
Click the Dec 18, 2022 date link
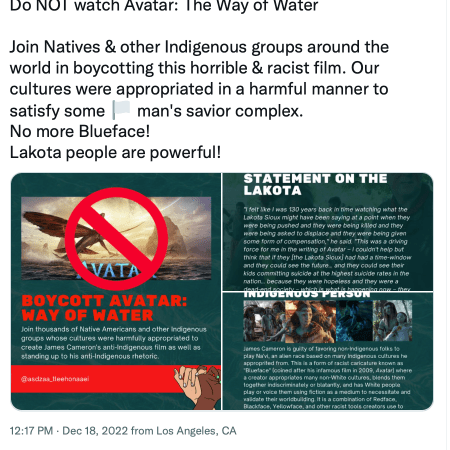(x=95, y=431)
